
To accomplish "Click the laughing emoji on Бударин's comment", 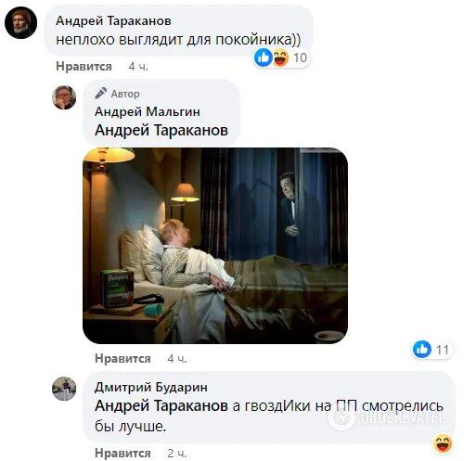I will tap(443, 443).
